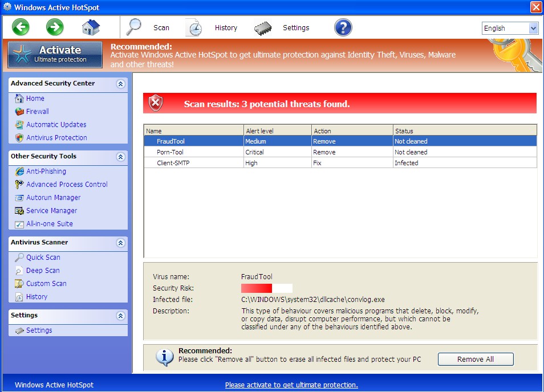Click the Activate Ultimate protection button
Image resolution: width=544 pixels, height=392 pixels.
pyautogui.click(x=55, y=55)
